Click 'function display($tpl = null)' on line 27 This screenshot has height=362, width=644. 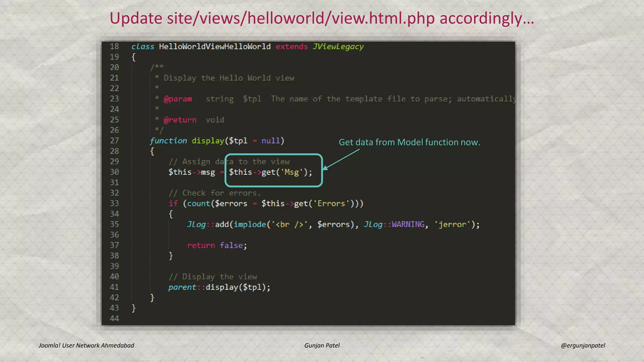[x=217, y=141]
